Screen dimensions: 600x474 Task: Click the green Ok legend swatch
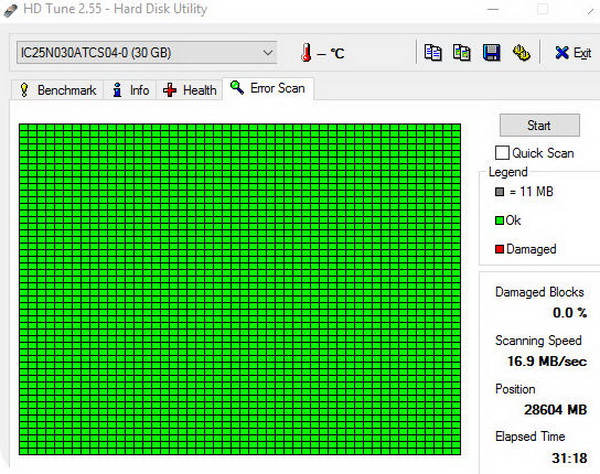[500, 220]
